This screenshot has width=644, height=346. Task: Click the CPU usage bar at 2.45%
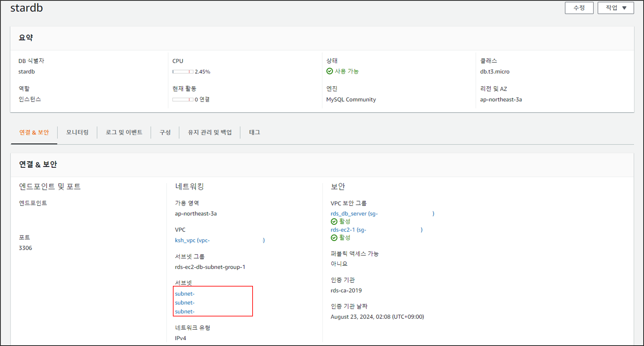[183, 72]
